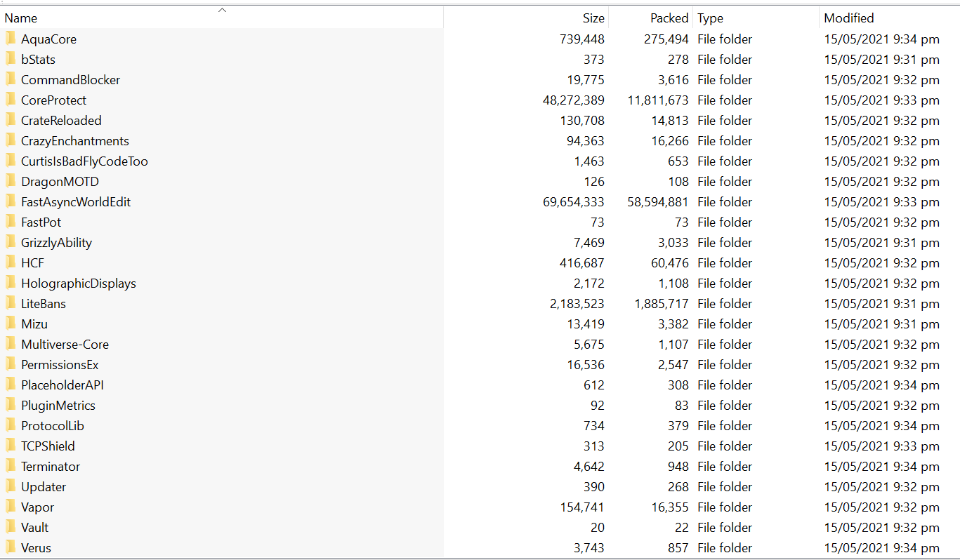The width and height of the screenshot is (960, 560).
Task: Select the PermissionsEx folder icon
Action: pyautogui.click(x=11, y=364)
